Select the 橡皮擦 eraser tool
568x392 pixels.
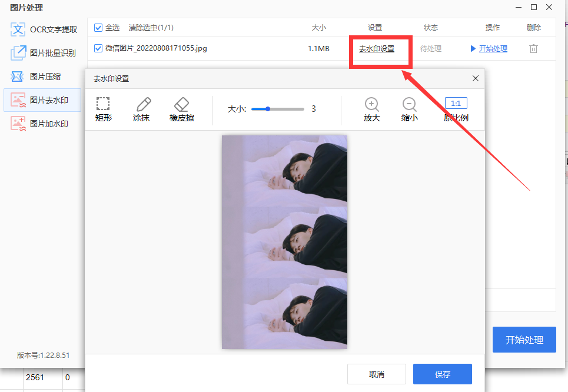[182, 109]
